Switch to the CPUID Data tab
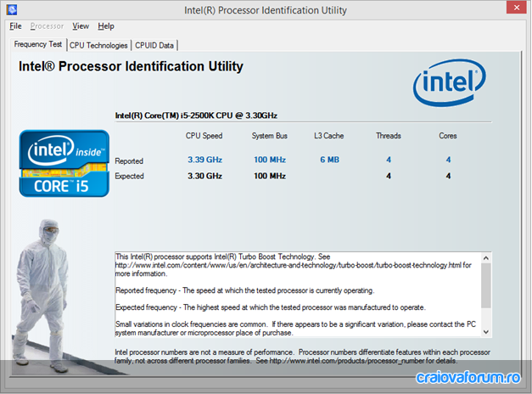 click(154, 46)
